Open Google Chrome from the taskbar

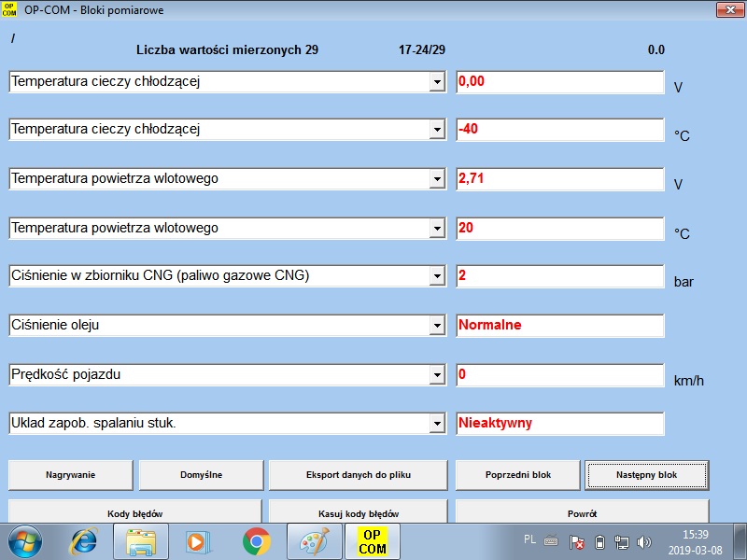point(256,541)
